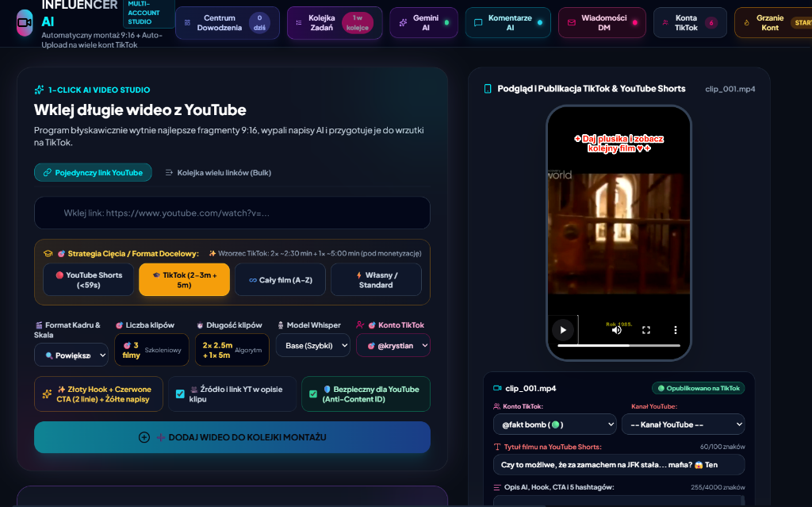Click the users icon beside Konto TikTok label in the publication panel
The width and height of the screenshot is (812, 507).
click(496, 406)
